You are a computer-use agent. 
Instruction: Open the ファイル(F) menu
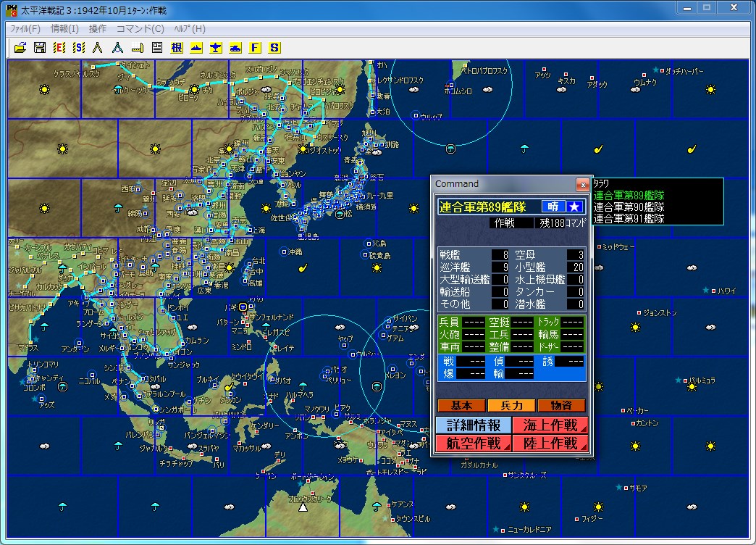pyautogui.click(x=25, y=29)
